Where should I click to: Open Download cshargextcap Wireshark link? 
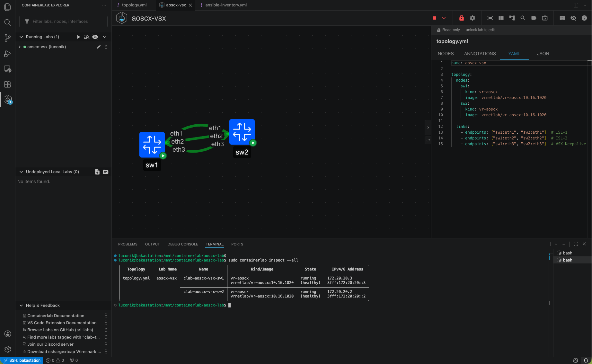(64, 352)
